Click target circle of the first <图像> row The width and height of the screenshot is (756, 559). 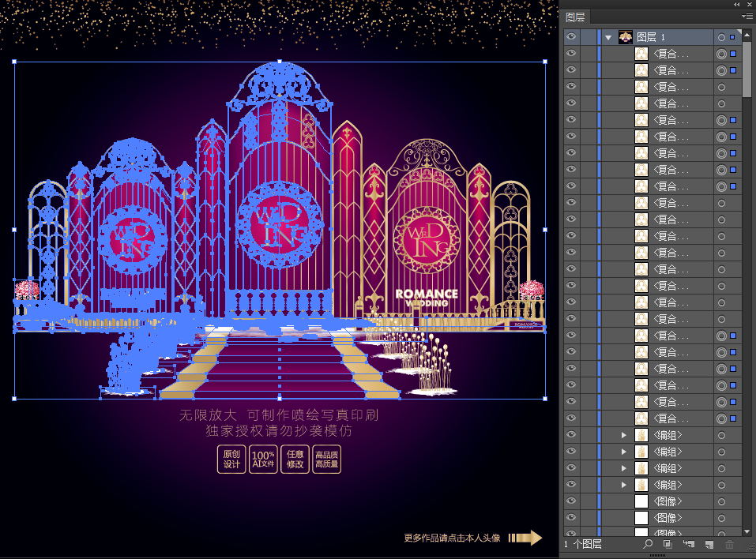tap(721, 501)
